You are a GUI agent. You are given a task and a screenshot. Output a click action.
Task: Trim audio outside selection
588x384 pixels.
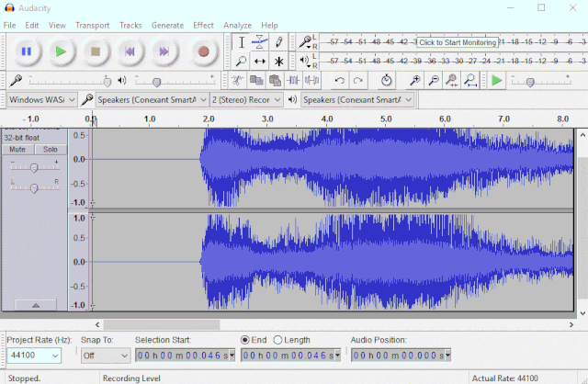[x=294, y=80]
